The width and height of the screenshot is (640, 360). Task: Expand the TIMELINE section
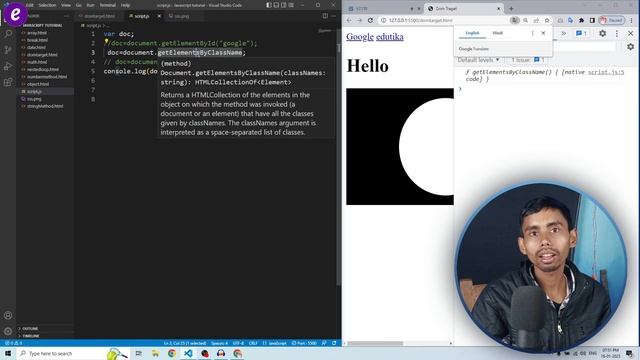(31, 336)
